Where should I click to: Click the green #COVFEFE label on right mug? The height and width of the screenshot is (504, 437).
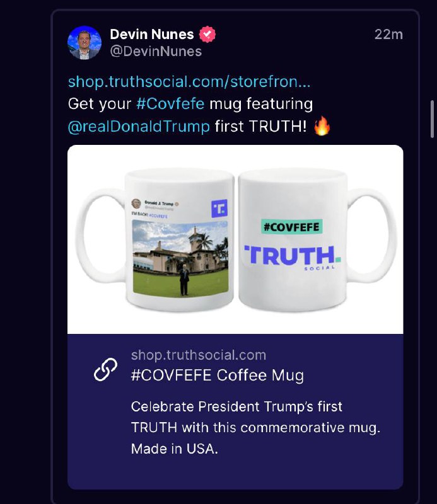click(x=291, y=227)
